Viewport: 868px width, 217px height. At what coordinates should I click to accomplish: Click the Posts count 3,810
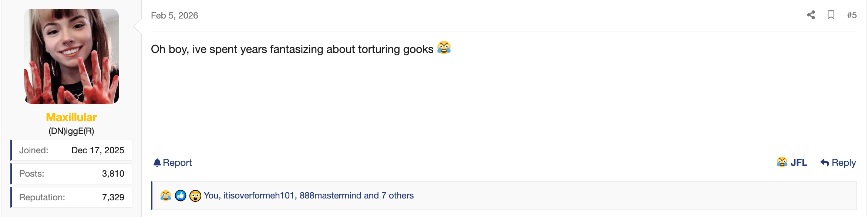pos(113,174)
